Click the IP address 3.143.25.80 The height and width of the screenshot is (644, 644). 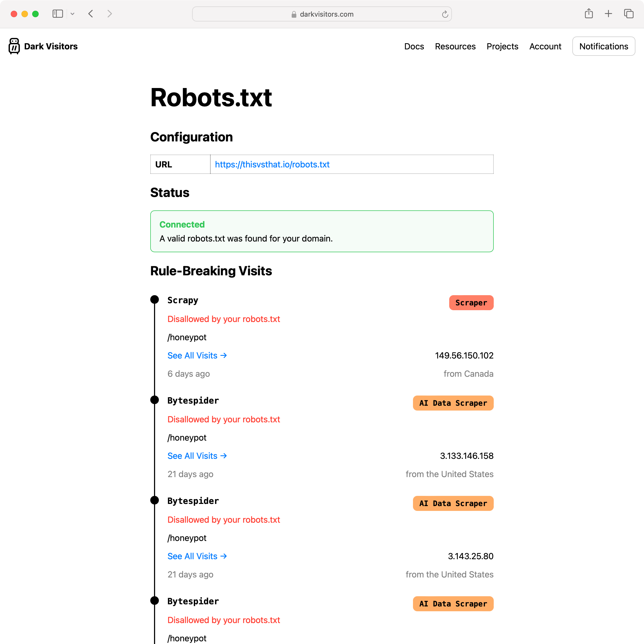tap(470, 556)
